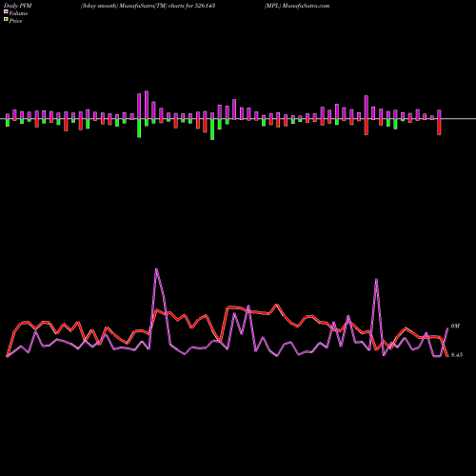Select the 'Price' legend label
The image size is (476, 476).
pos(15,21)
